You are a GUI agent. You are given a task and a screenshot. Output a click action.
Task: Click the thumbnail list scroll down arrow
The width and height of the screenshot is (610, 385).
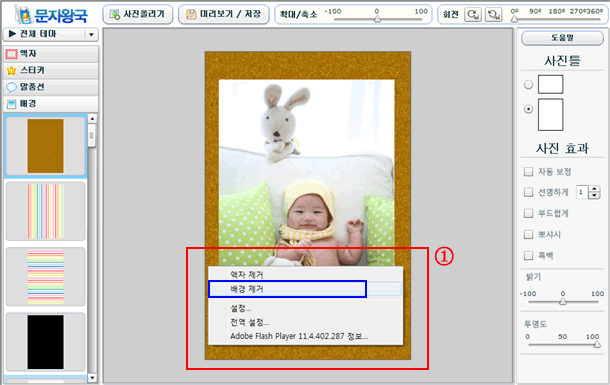click(x=92, y=378)
